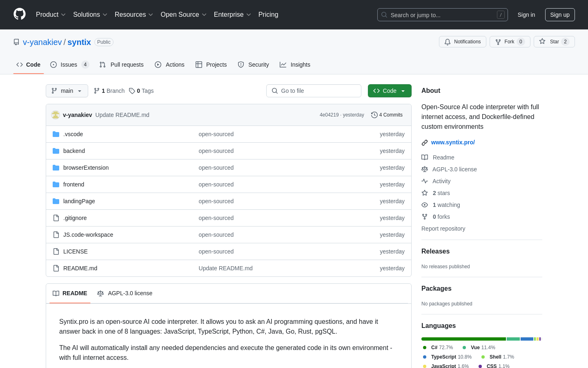The height and width of the screenshot is (368, 588).
Task: Click the C# segment of languages bar
Action: 463,339
